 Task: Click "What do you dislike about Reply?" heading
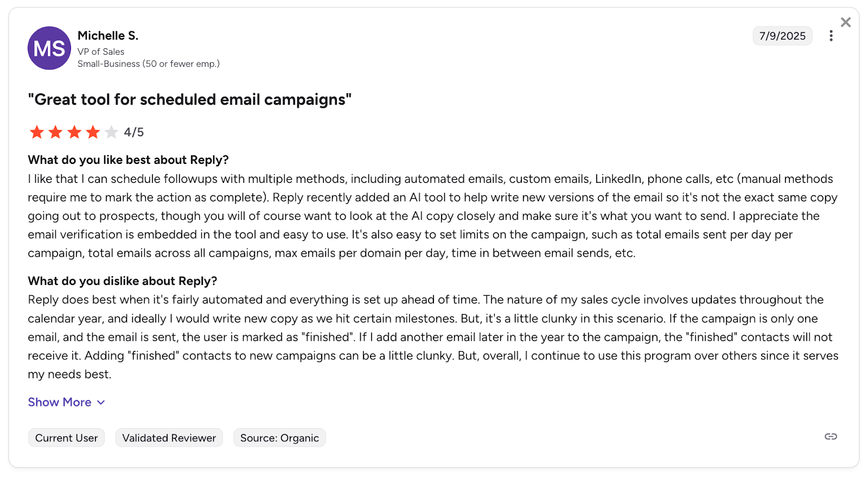click(123, 281)
